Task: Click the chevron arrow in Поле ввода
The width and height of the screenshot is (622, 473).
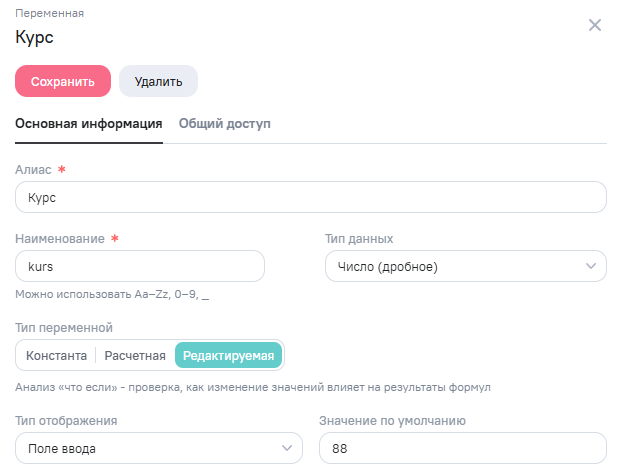Action: coord(287,448)
